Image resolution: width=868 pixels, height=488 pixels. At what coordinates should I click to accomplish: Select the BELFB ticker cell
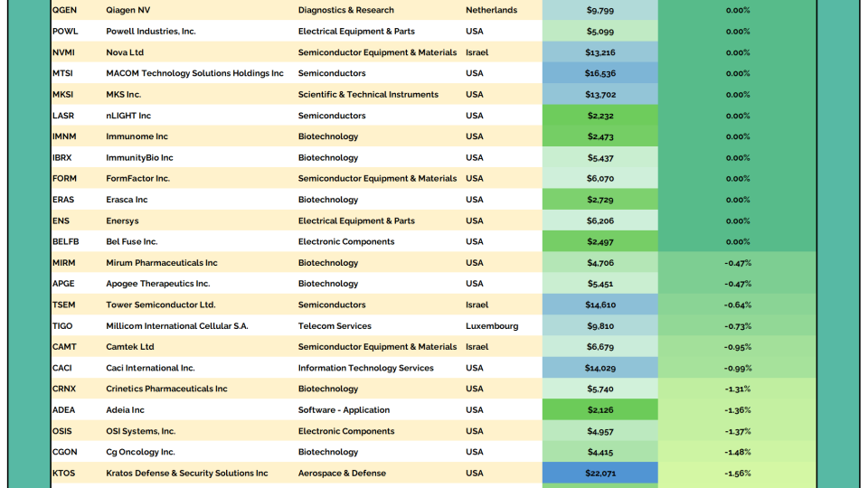coord(65,241)
